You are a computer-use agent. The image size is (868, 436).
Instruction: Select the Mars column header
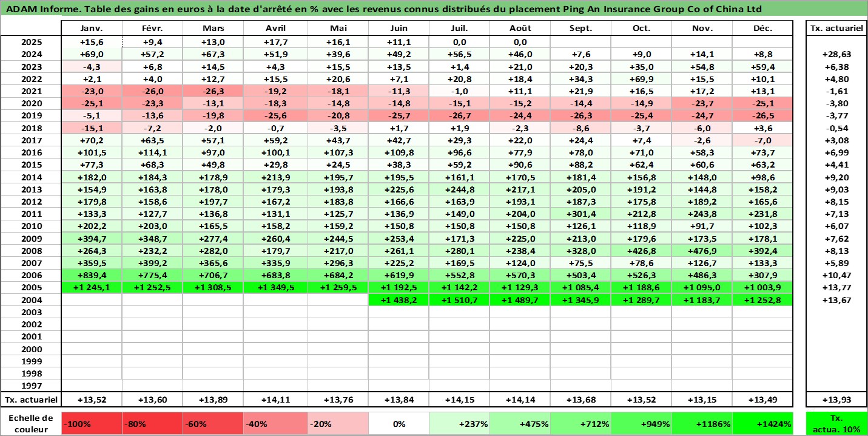point(214,29)
